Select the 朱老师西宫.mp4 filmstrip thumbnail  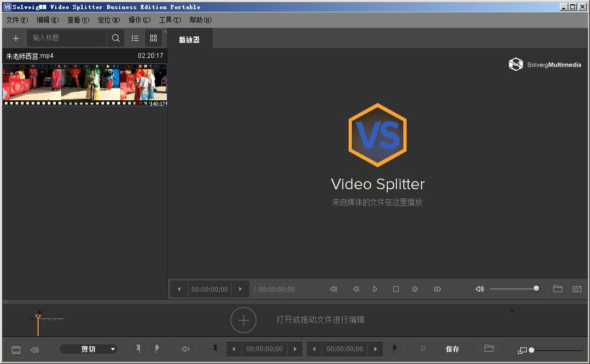[x=85, y=85]
